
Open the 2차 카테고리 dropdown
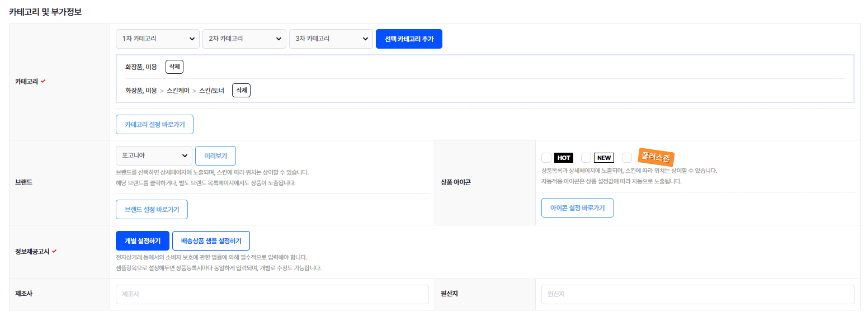244,39
